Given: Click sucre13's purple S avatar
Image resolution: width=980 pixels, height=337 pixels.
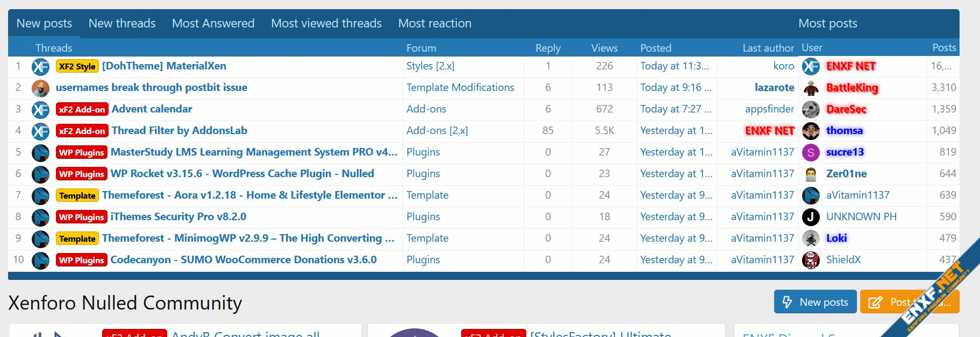Looking at the screenshot, I should 811,153.
